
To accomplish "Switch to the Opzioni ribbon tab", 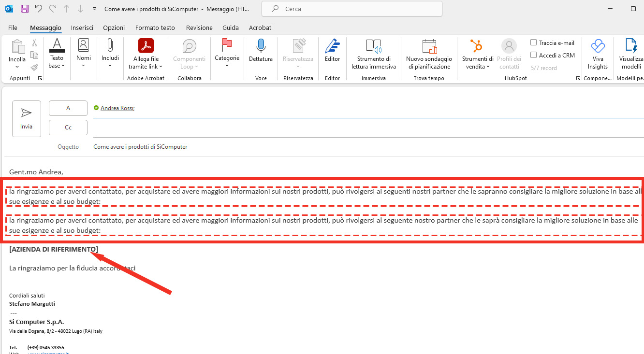I will [x=114, y=28].
